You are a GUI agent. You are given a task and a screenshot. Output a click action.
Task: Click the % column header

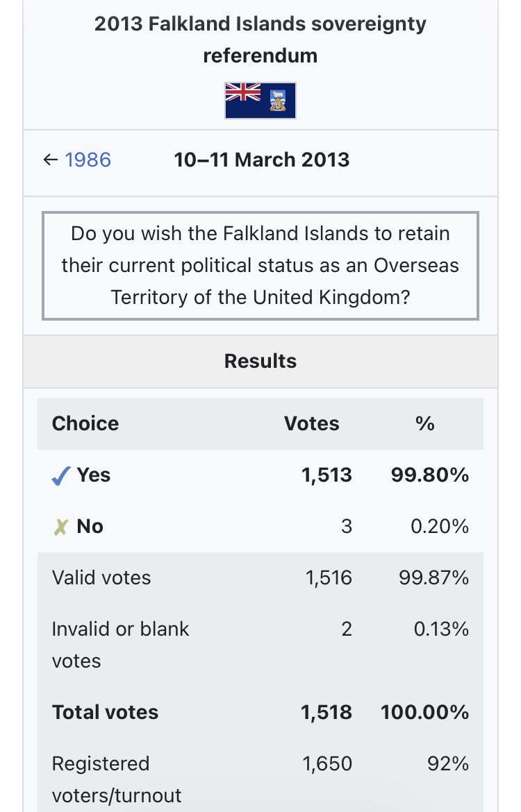tap(425, 423)
